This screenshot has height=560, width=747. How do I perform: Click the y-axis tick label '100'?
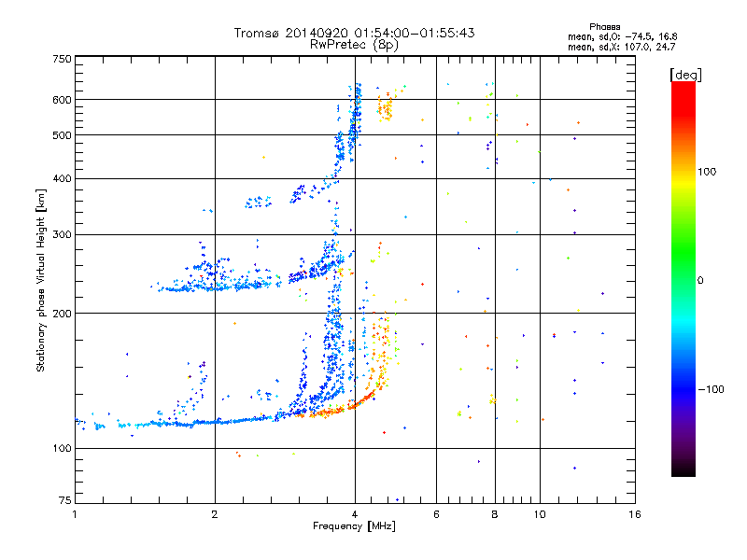[62, 449]
